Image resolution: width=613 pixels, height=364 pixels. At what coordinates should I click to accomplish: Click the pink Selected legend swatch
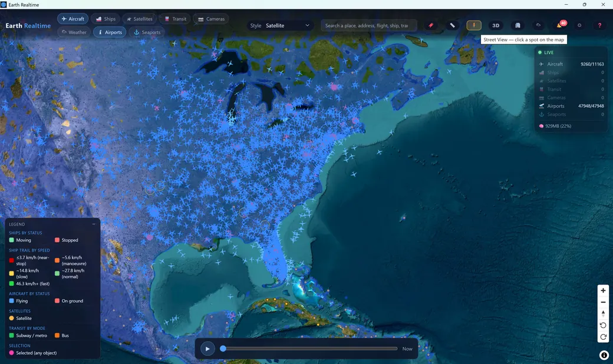coord(11,353)
